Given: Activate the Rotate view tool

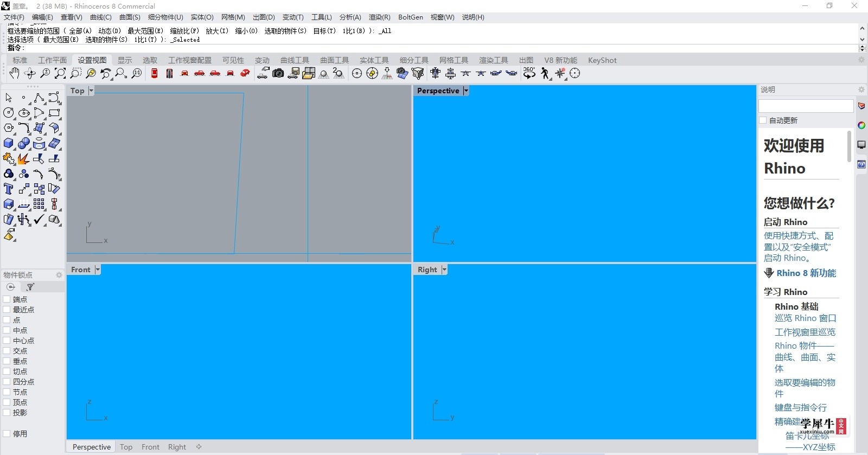Looking at the screenshot, I should tap(30, 73).
